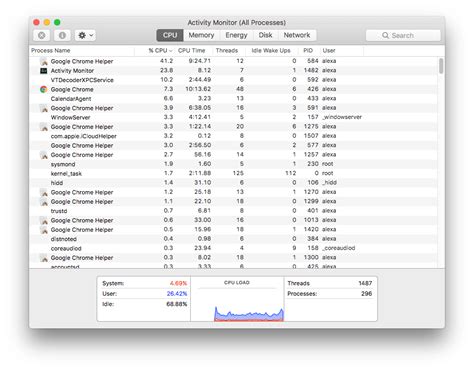Sort by PID column header
474x370 pixels.
(x=308, y=51)
